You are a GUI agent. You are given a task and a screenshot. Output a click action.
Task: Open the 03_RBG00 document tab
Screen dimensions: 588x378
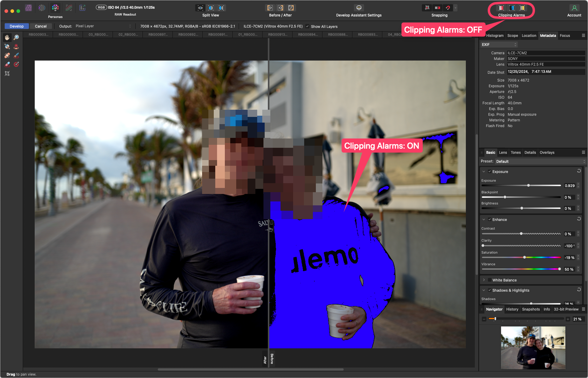(x=98, y=35)
